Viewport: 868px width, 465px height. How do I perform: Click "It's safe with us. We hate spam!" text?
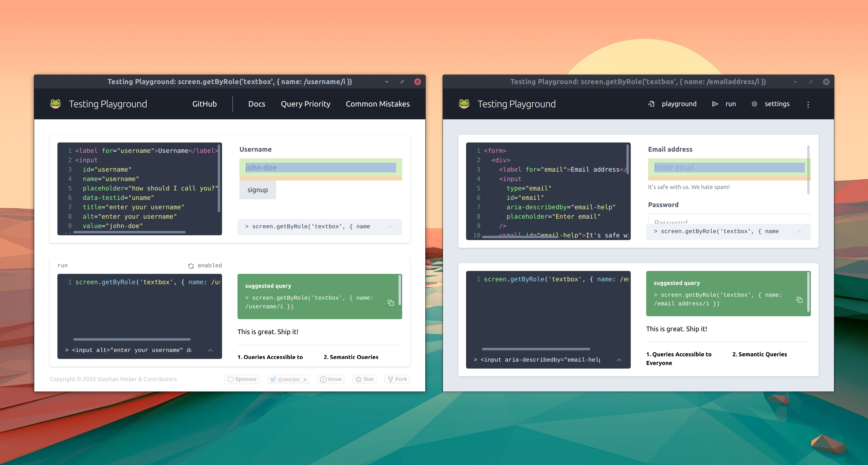click(x=689, y=187)
